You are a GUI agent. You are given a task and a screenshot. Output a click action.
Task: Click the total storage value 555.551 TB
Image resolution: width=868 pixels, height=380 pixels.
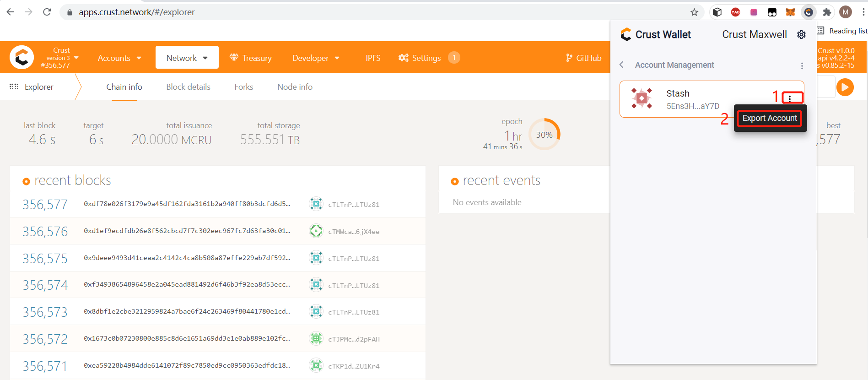pos(270,140)
